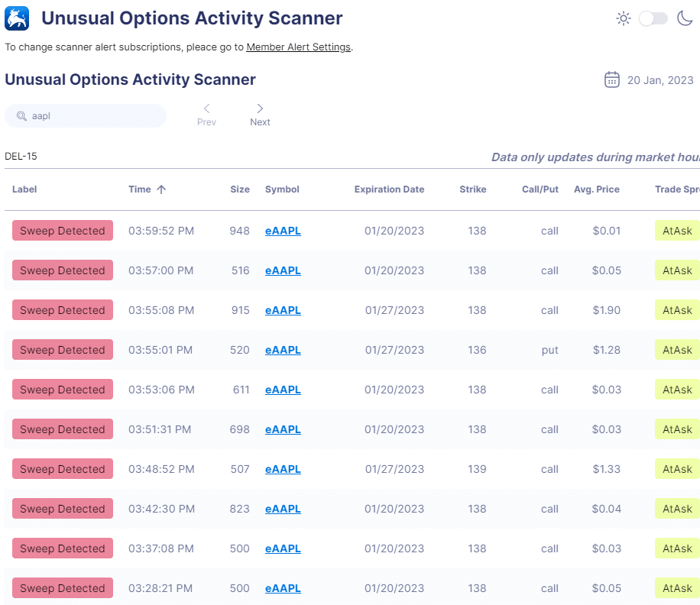The height and width of the screenshot is (605, 700).
Task: Click the 139 strike cell
Action: 477,469
